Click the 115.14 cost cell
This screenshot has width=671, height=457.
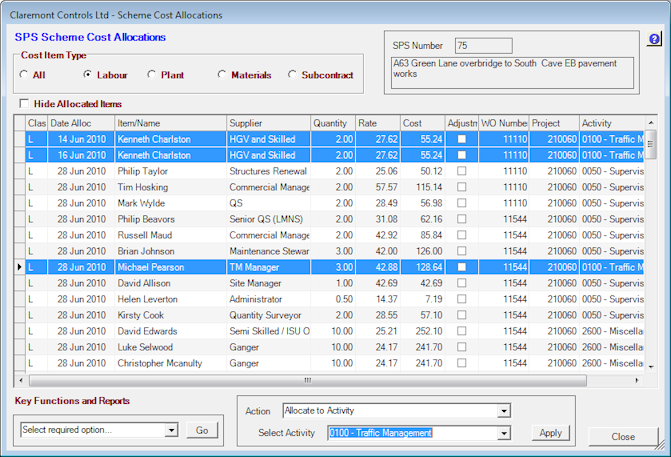click(423, 187)
